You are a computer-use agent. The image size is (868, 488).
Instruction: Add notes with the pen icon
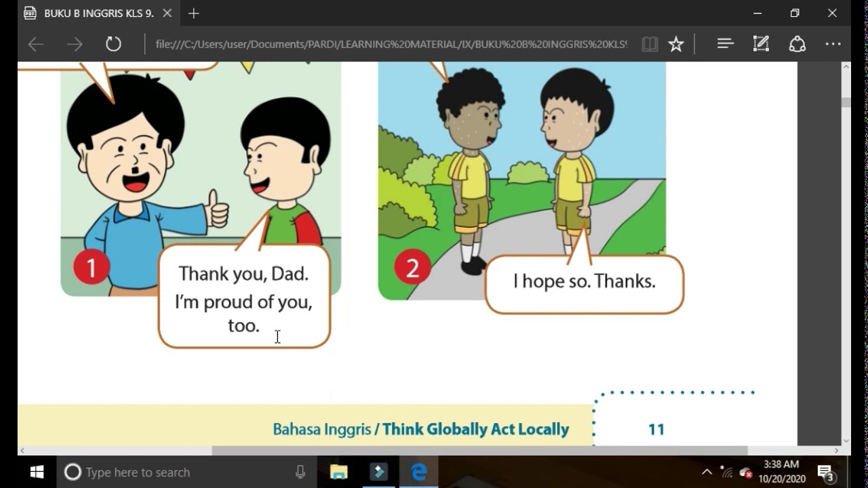click(761, 44)
